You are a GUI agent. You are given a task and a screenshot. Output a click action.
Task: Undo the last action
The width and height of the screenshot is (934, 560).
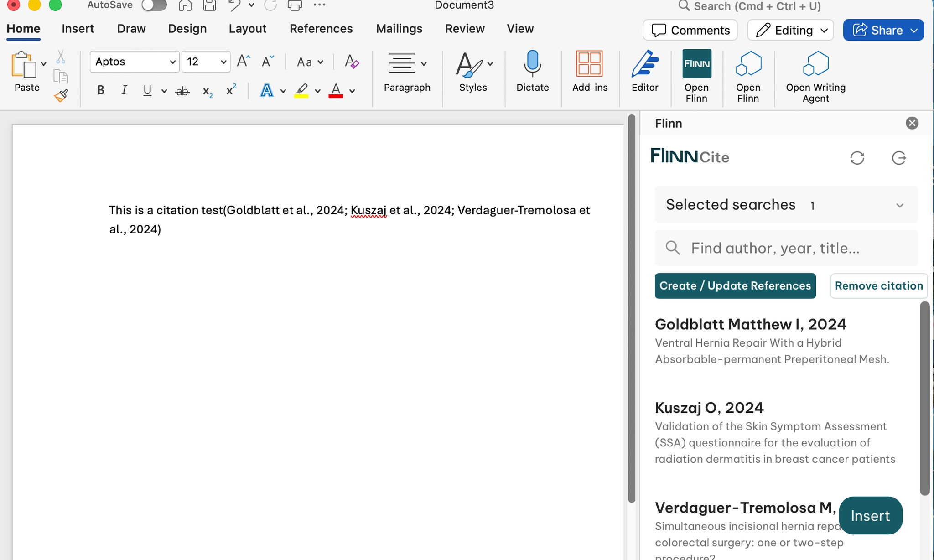235,5
